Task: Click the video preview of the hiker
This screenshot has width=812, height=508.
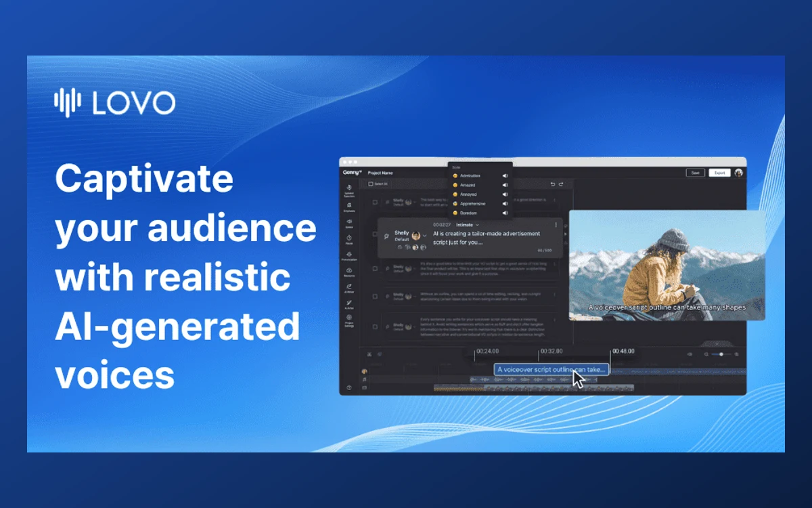Action: 667,266
